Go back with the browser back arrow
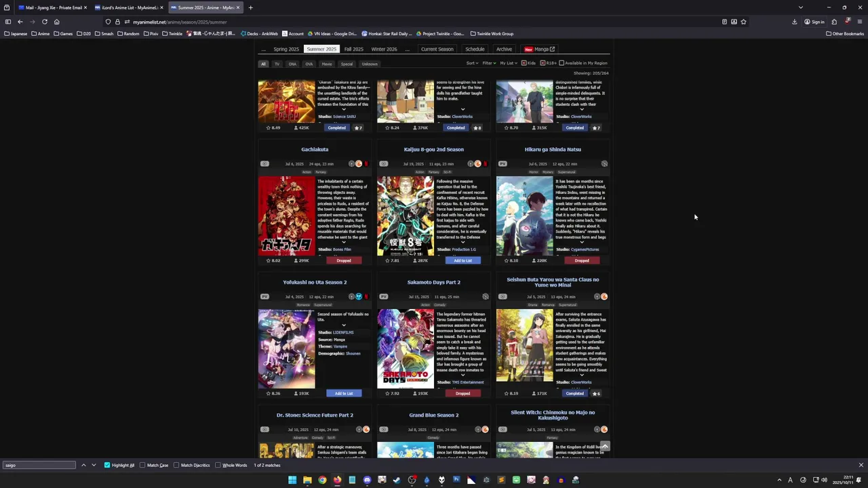 point(20,22)
